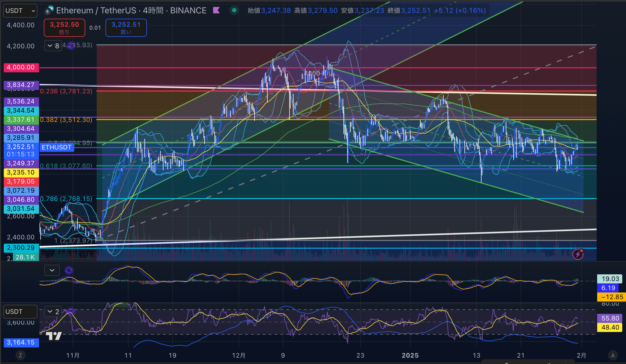Click the blue MACD value 6.19
626x364 pixels.
pyautogui.click(x=608, y=288)
